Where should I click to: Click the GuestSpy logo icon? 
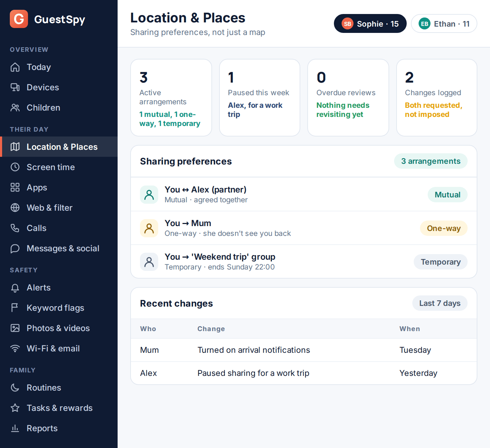click(19, 19)
